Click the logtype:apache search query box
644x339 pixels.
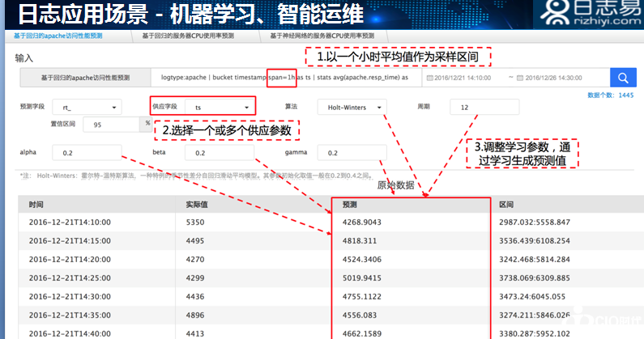[x=288, y=78]
